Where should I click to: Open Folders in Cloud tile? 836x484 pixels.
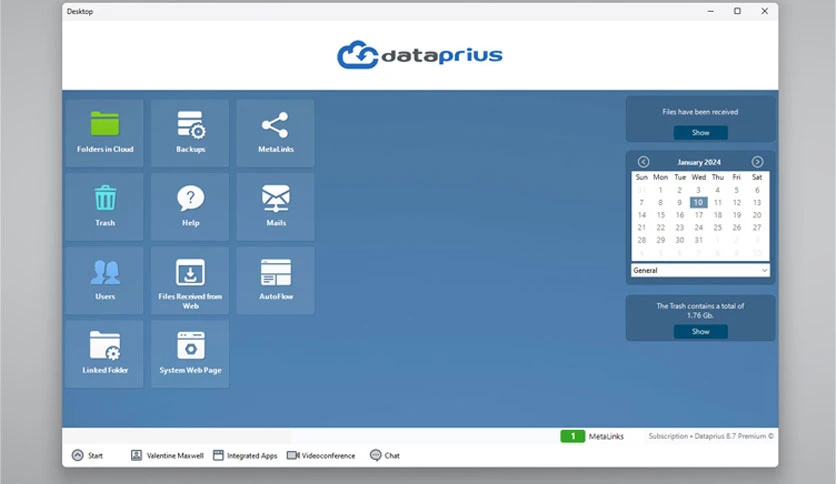104,133
